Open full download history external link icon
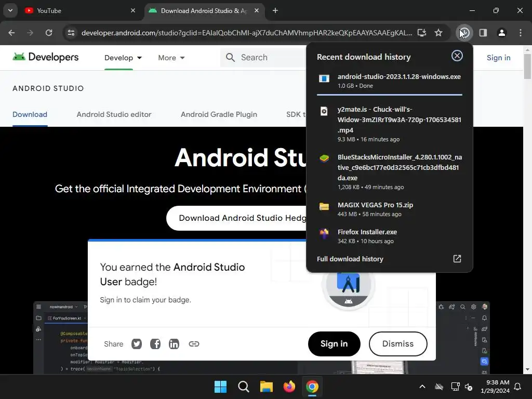This screenshot has width=532, height=399. [x=457, y=259]
